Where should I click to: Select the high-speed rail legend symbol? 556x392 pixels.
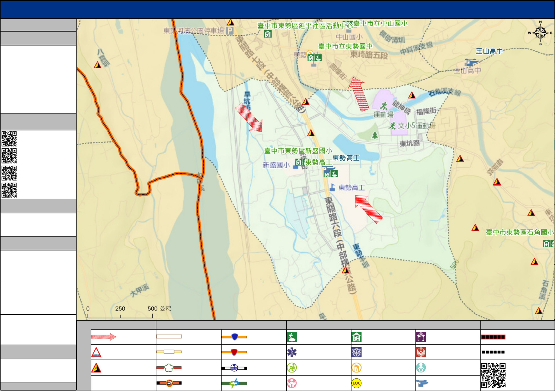point(169,383)
